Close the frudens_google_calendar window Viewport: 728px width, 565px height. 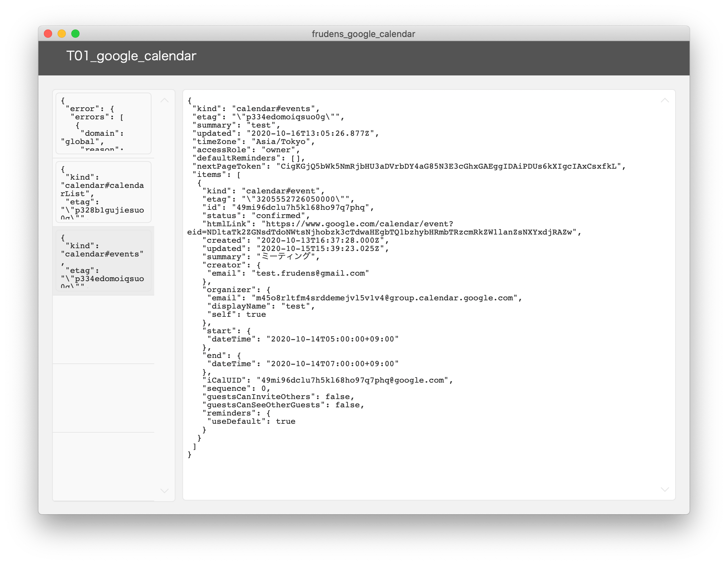click(x=48, y=34)
